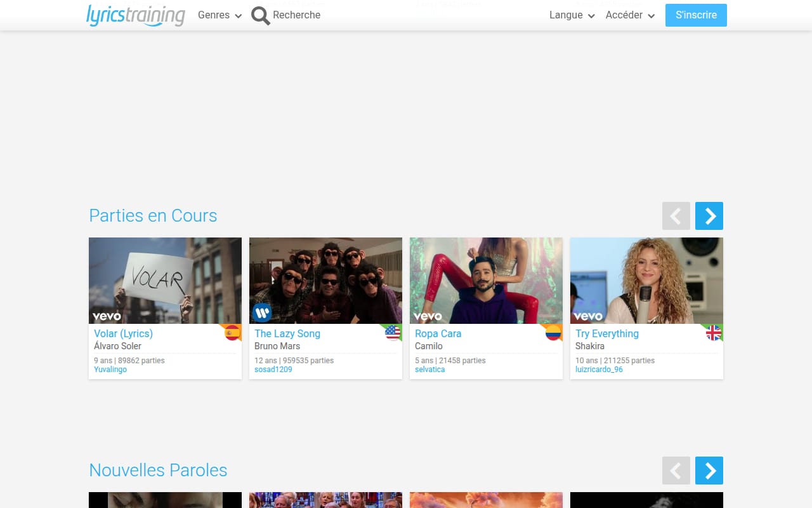812x508 pixels.
Task: Show next Parties en Cours items
Action: [x=709, y=216]
